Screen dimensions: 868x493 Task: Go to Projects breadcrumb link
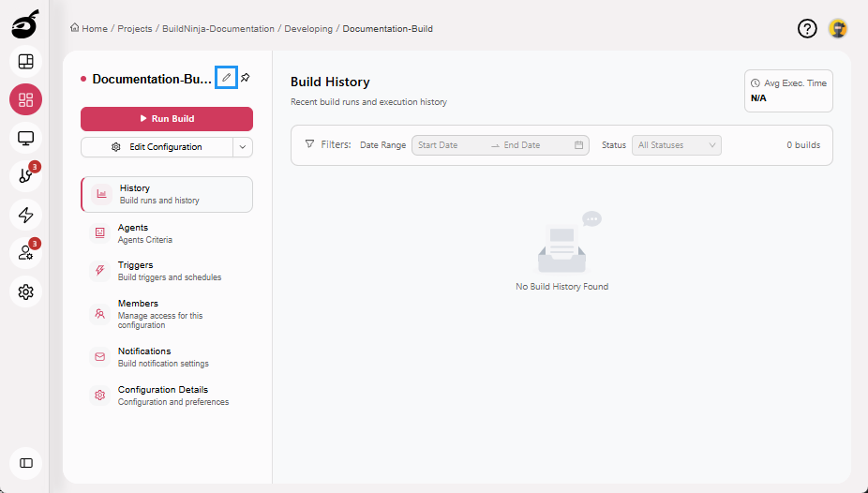coord(135,29)
